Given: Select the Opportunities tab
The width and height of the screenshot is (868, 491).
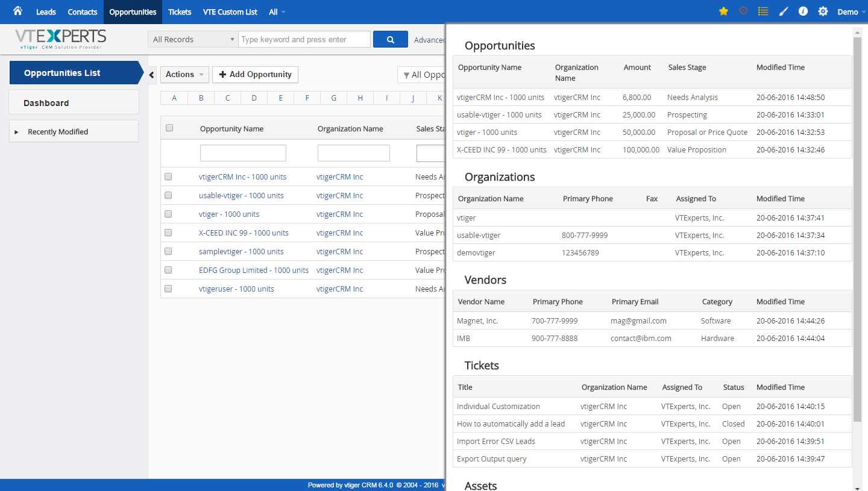Looking at the screenshot, I should 133,12.
